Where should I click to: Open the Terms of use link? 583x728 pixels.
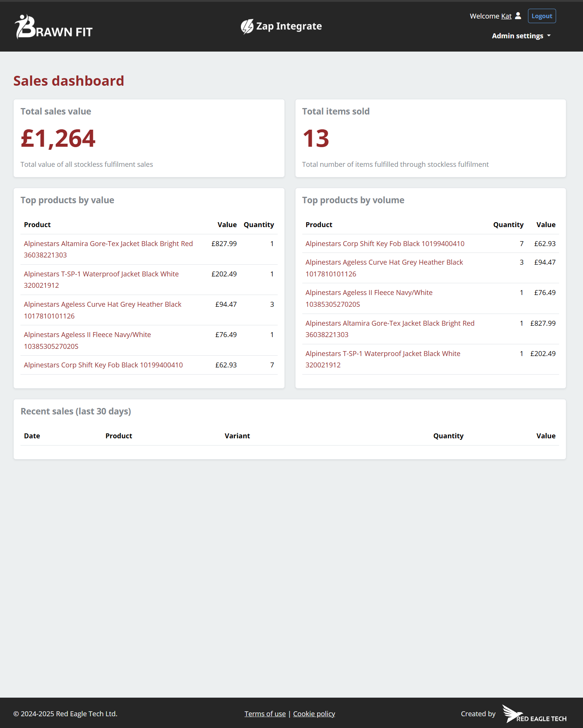[x=265, y=714]
